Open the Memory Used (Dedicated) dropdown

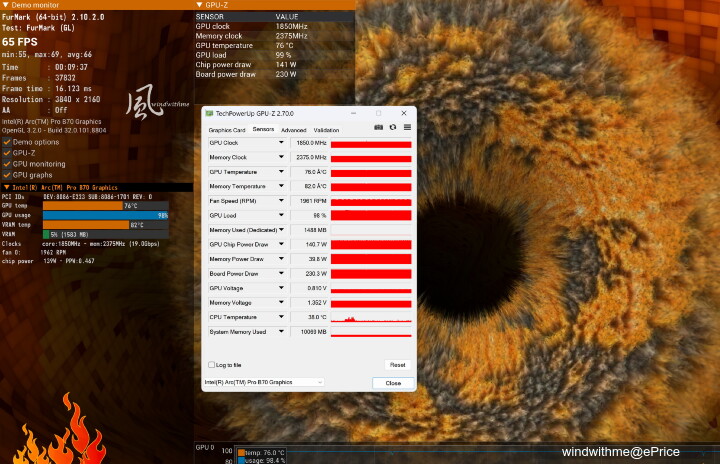point(281,230)
